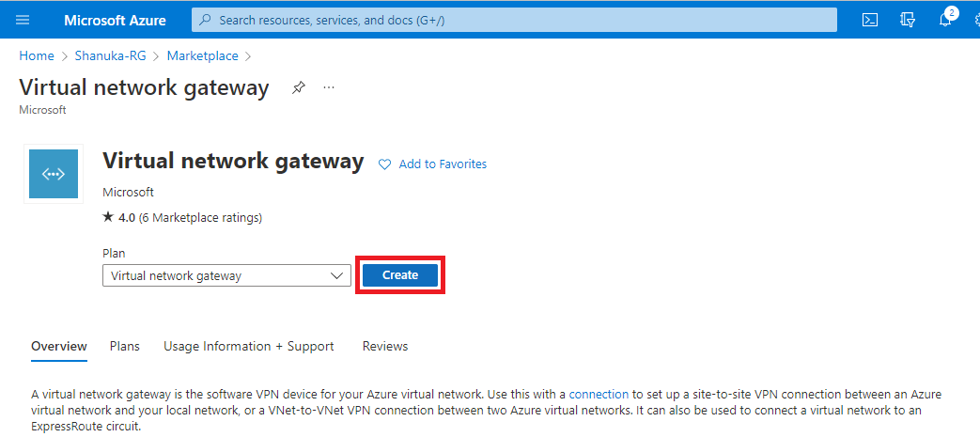Click the Virtual network gateway logo tile

point(54,174)
